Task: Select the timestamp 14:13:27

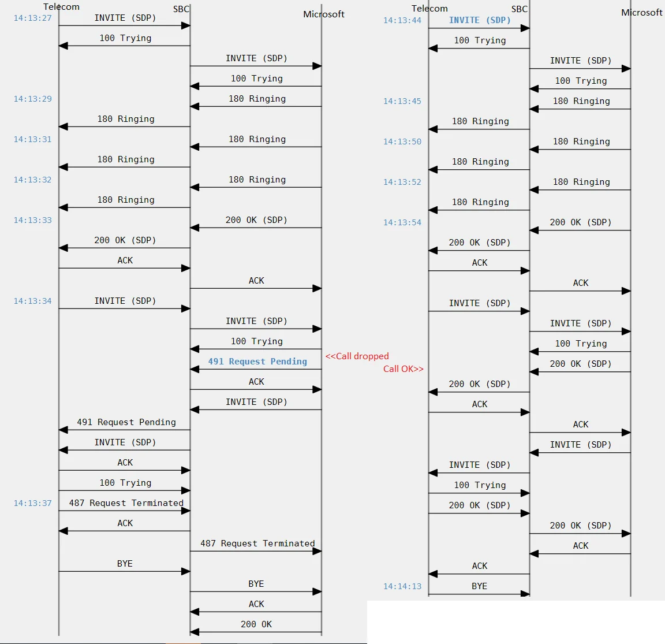Action: tap(33, 18)
